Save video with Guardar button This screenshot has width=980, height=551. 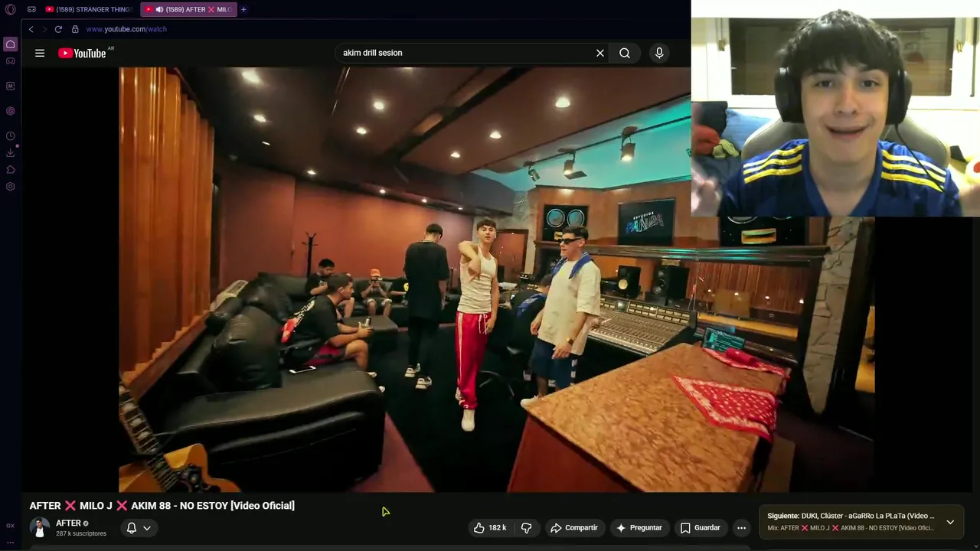pyautogui.click(x=701, y=528)
